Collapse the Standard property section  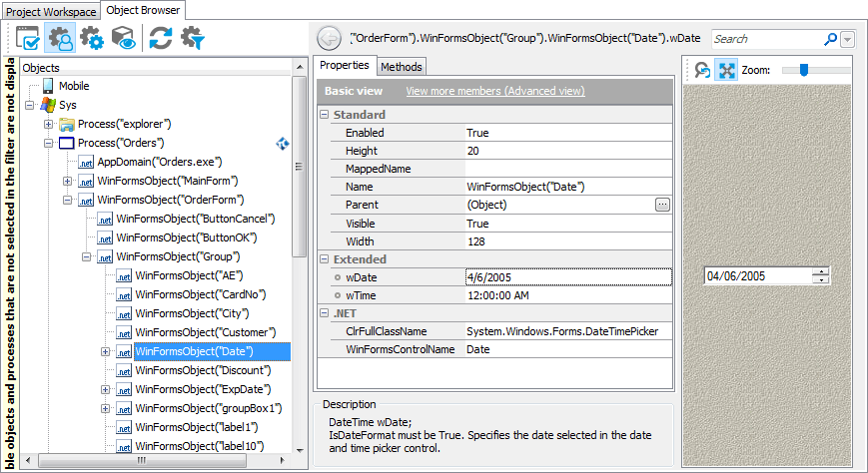click(325, 115)
